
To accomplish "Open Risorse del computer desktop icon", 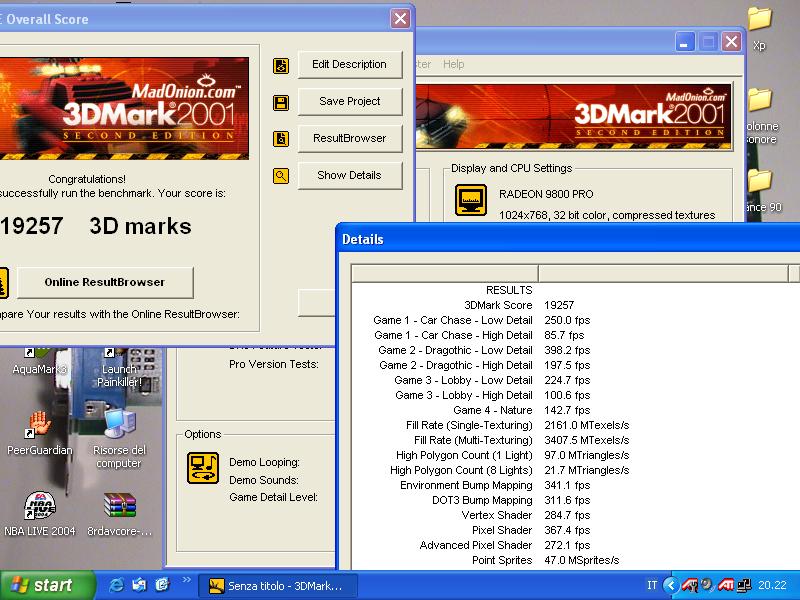I will 119,439.
